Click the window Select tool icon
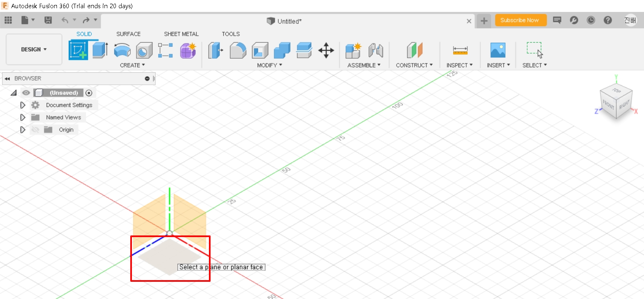Screen dimensions: 644x299 535,50
